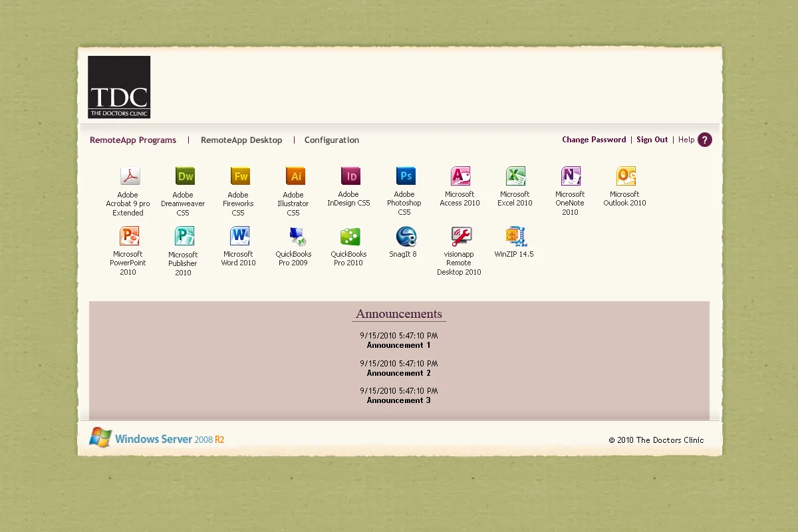Click the TDC The Doctors Clinic logo
The height and width of the screenshot is (532, 798).
(x=119, y=87)
